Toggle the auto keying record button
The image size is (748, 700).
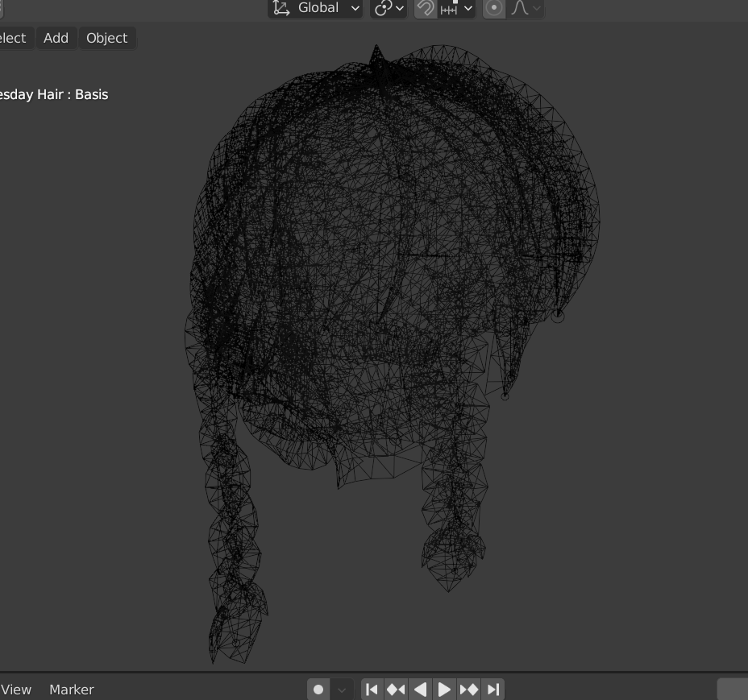318,690
